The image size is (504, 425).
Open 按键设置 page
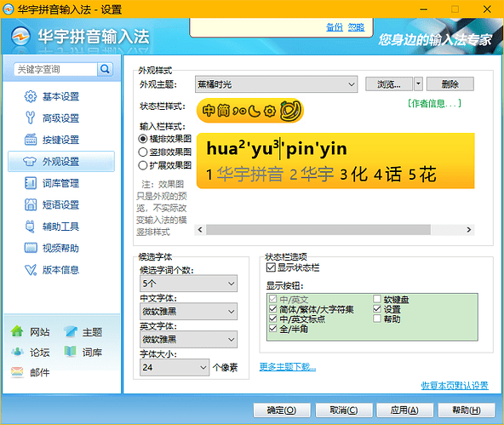tap(61, 140)
